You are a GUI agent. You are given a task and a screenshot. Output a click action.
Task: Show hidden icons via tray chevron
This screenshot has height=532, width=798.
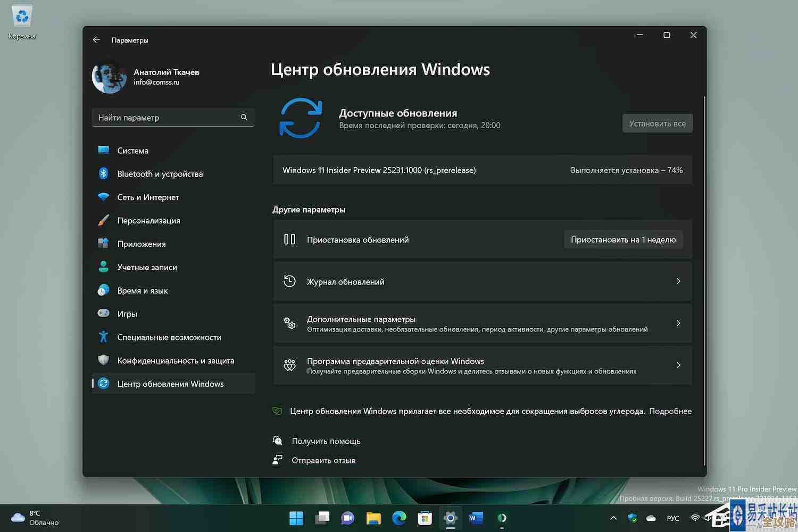[613, 518]
